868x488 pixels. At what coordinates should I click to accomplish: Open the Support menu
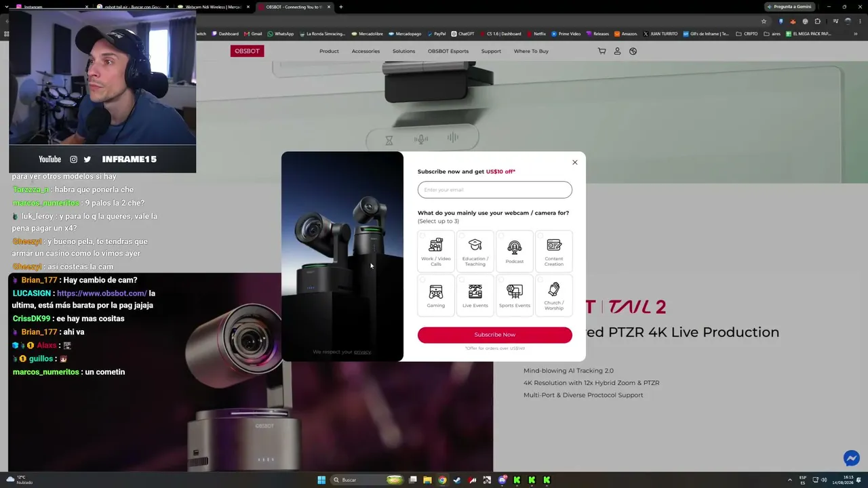click(491, 51)
